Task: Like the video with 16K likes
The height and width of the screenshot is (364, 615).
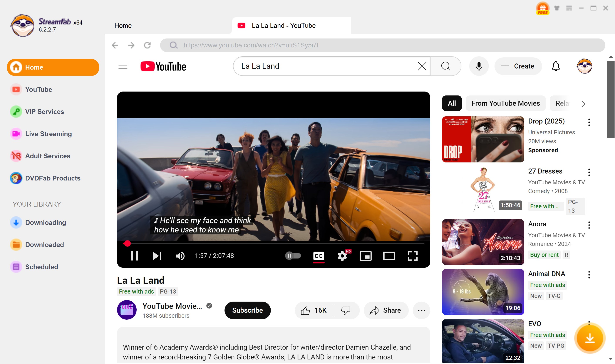Action: pos(314,310)
